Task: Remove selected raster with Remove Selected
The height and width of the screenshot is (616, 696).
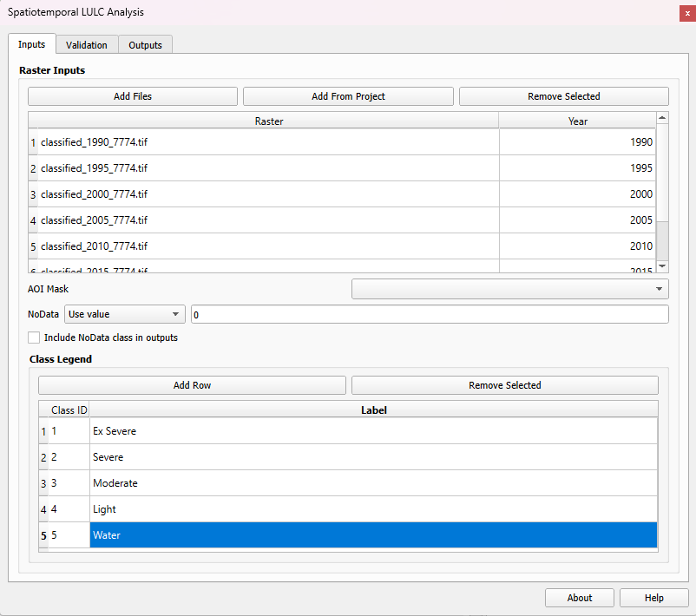Action: tap(563, 95)
